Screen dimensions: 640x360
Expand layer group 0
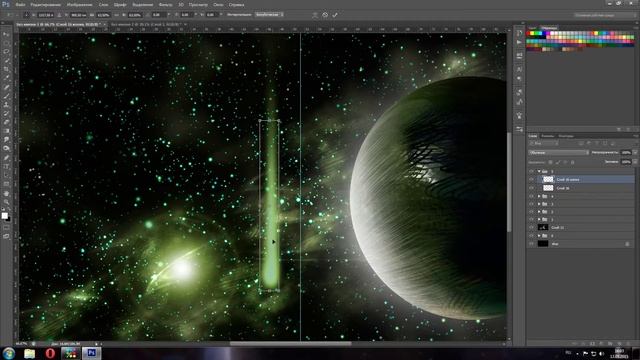tap(539, 236)
